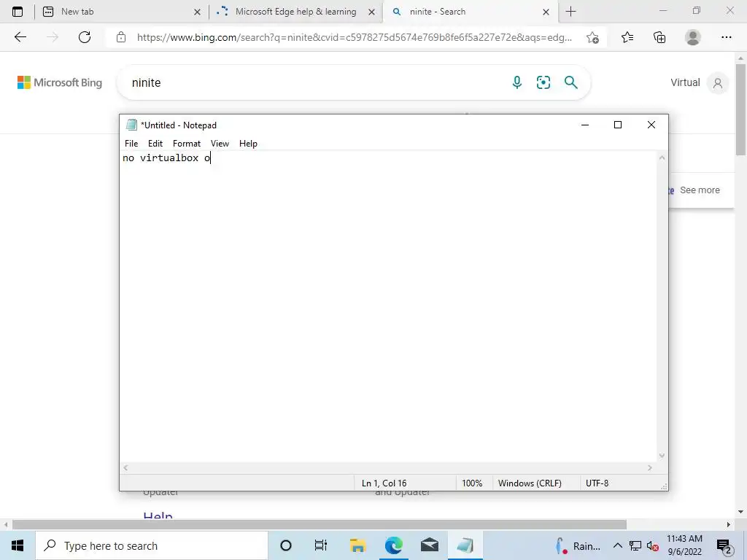747x560 pixels.
Task: Click in Notepad text editing area
Action: 388,307
